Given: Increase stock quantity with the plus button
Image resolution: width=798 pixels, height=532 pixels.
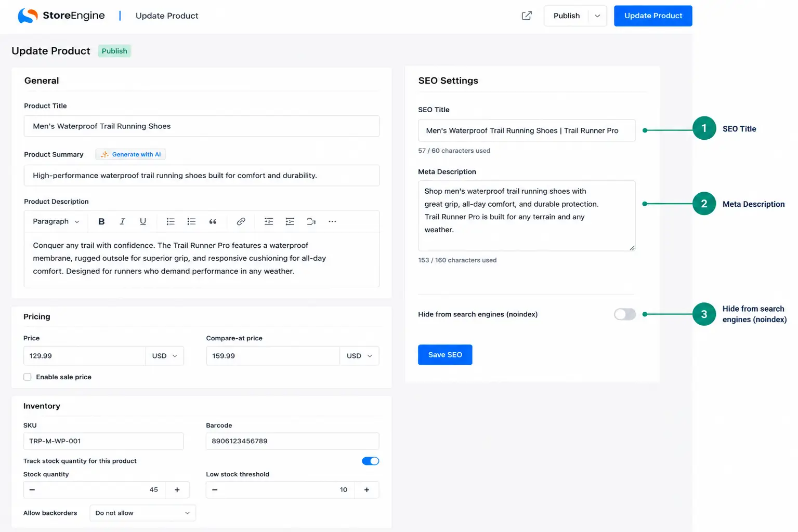Looking at the screenshot, I should pyautogui.click(x=177, y=490).
